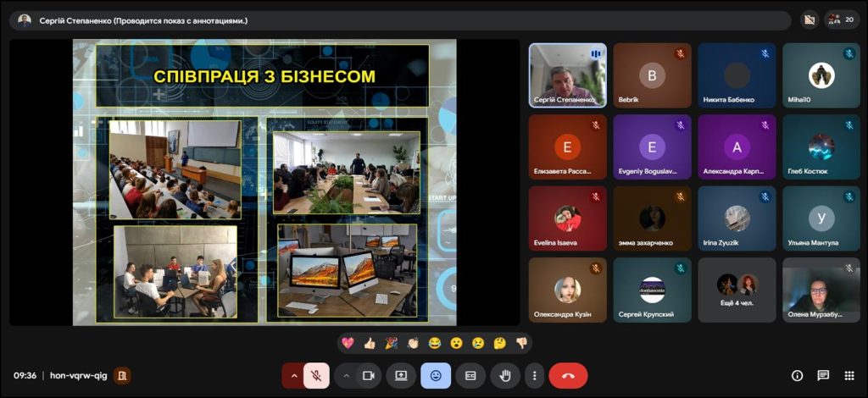Send the thumbs down reaction
Screen dimensions: 868x398
521,343
